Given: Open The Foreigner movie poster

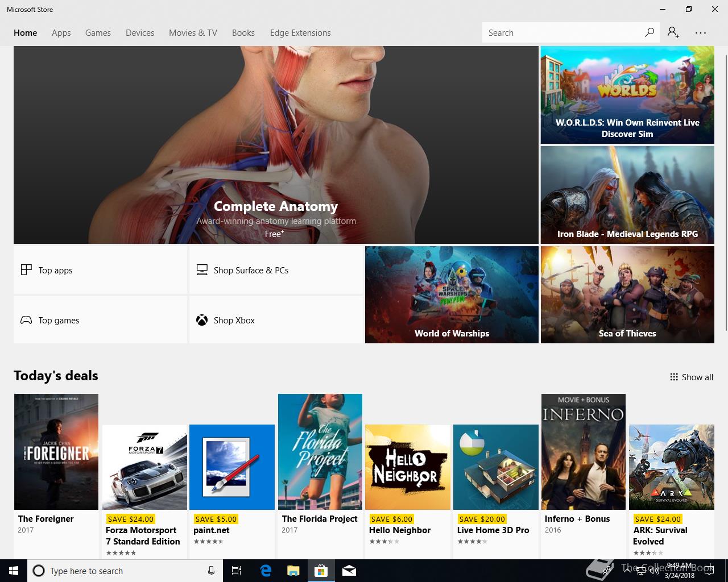Looking at the screenshot, I should coord(56,452).
